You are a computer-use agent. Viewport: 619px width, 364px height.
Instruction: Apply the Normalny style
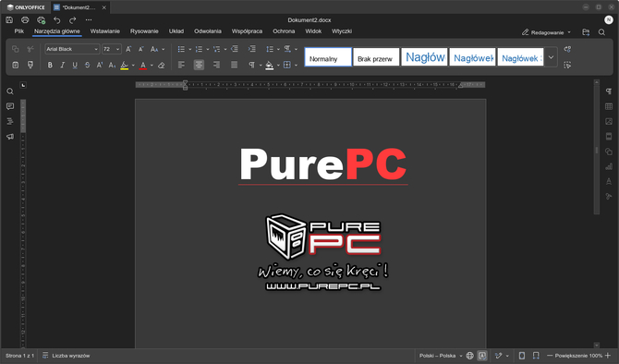pos(328,57)
